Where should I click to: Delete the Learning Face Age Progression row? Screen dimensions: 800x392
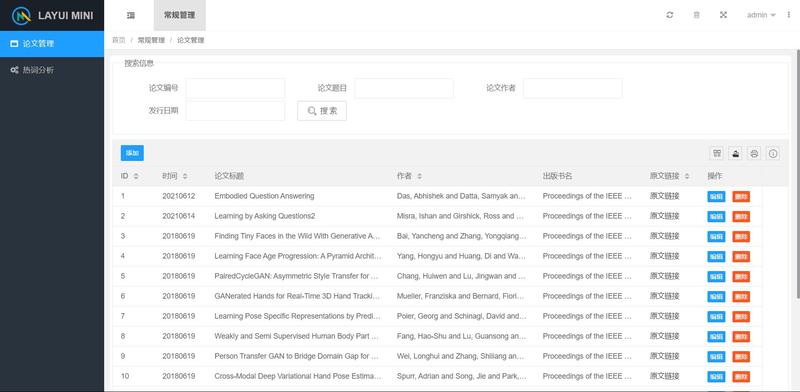point(741,256)
